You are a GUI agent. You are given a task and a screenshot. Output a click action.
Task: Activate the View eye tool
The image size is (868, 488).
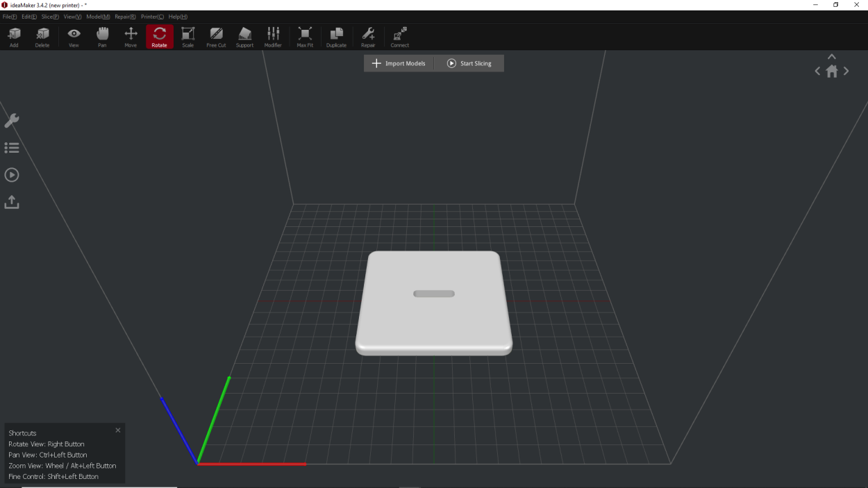[x=74, y=37]
